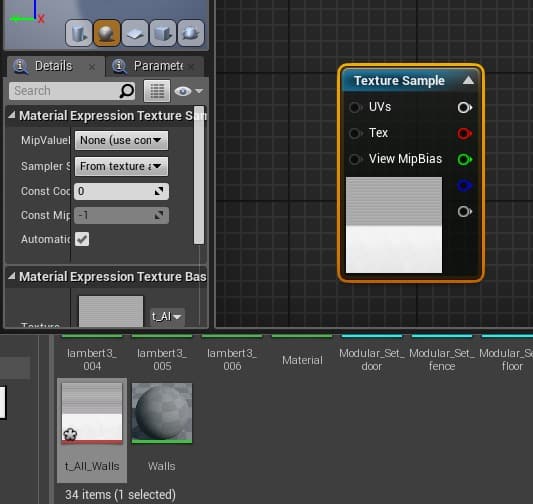Select the plane preview shape button
533x504 pixels.
pos(135,33)
